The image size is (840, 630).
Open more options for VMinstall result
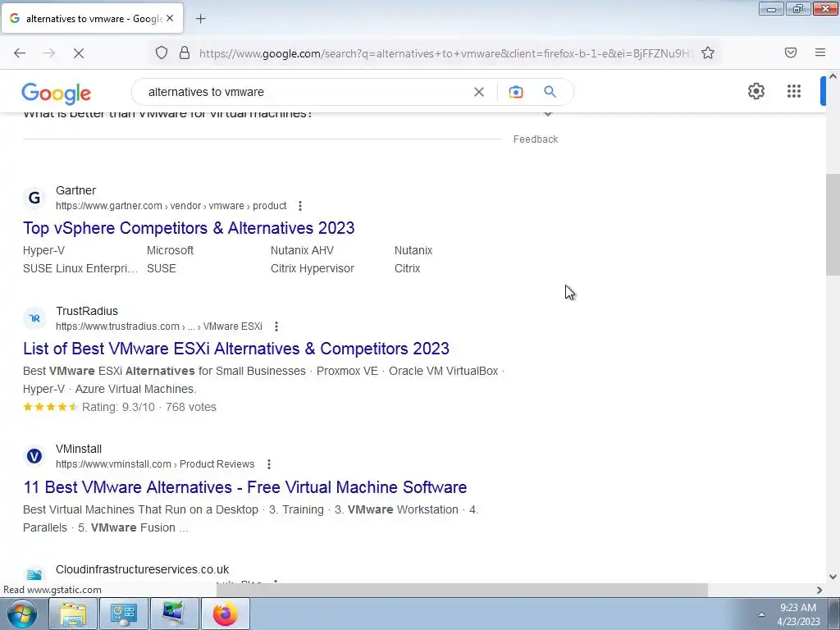pyautogui.click(x=268, y=464)
